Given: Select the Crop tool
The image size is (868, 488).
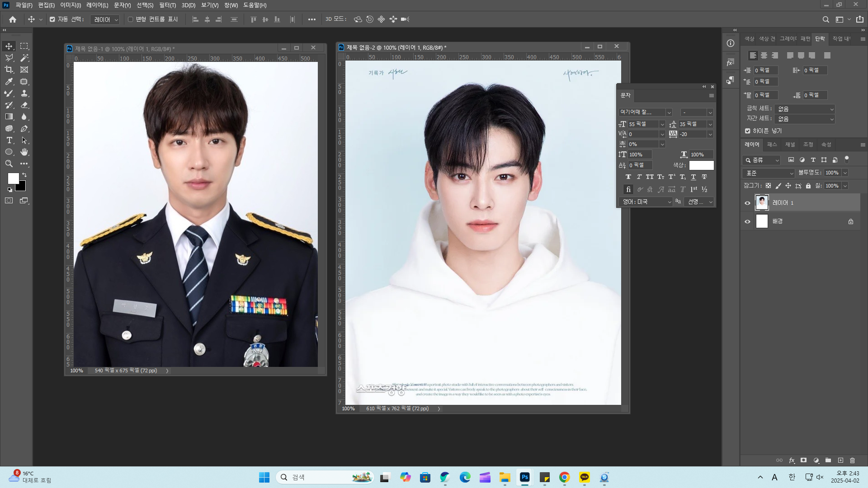Looking at the screenshot, I should (x=9, y=70).
